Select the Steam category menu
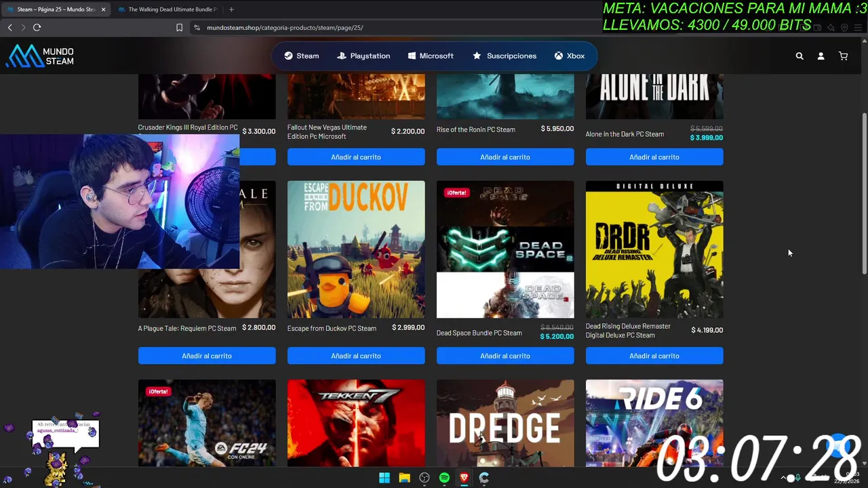Screen dimensions: 868x488 (301, 56)
